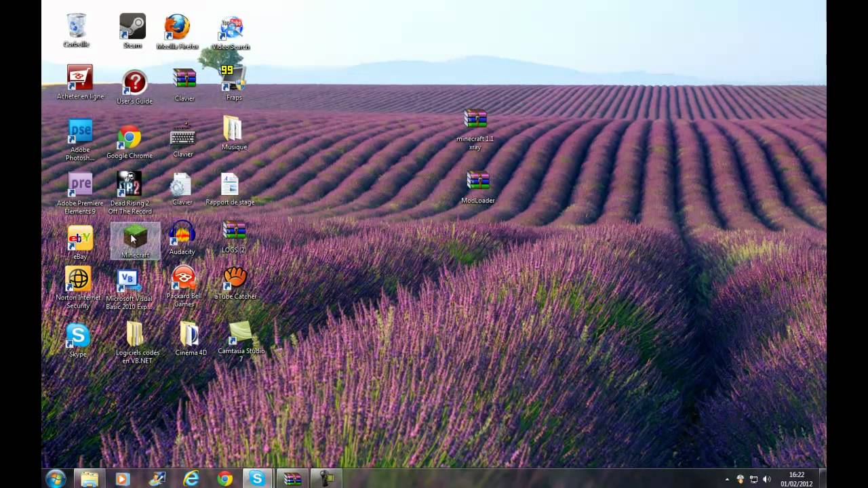Open Windows Media Player in taskbar

[x=123, y=479]
